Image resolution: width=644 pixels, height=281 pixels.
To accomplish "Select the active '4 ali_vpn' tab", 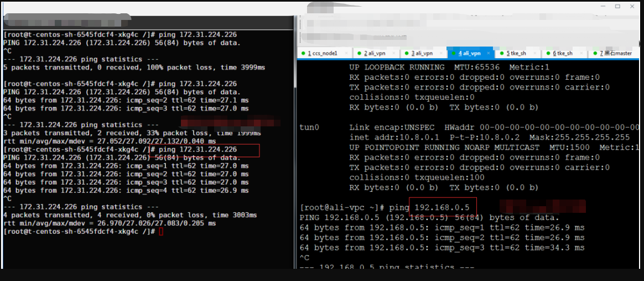I will point(470,54).
